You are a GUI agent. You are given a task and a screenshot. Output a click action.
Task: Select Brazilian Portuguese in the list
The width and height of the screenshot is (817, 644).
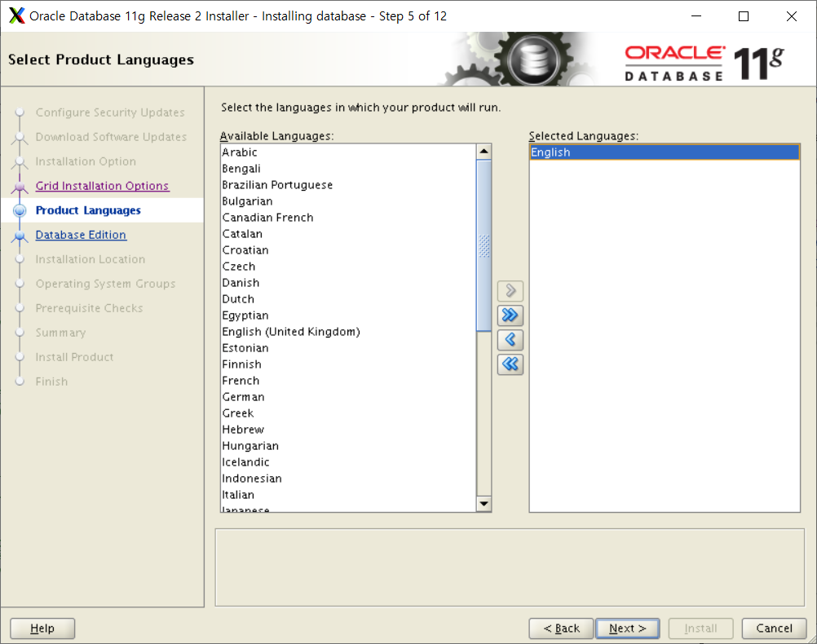[348, 185]
